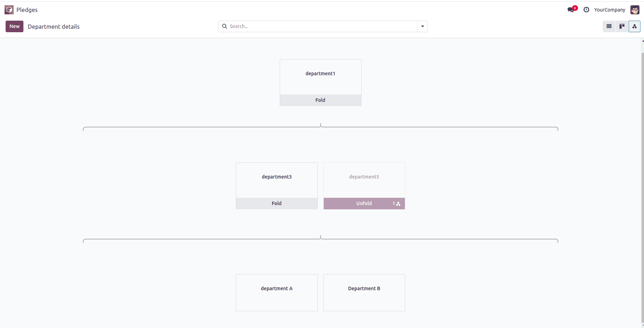Fold the department3 node
644x328 pixels.
pos(277,203)
